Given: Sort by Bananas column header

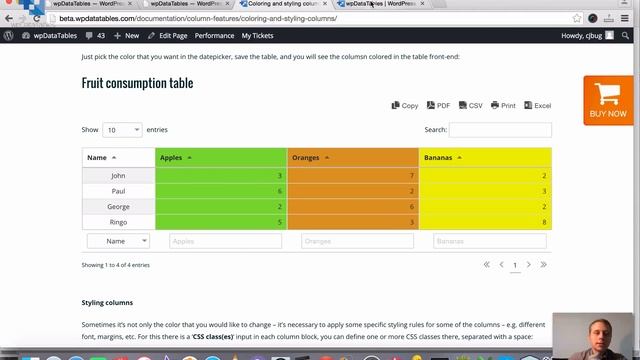Looking at the screenshot, I should pos(485,158).
